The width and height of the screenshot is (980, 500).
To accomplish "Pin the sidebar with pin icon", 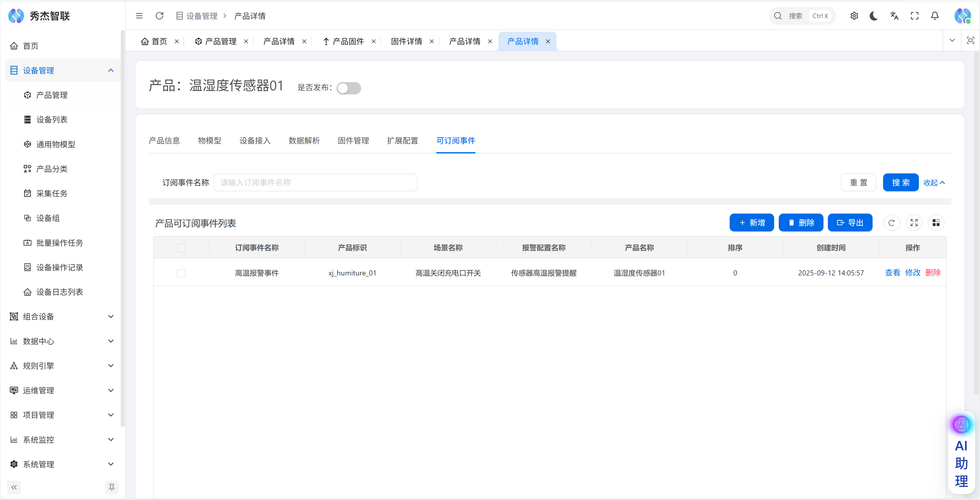I will (x=112, y=487).
